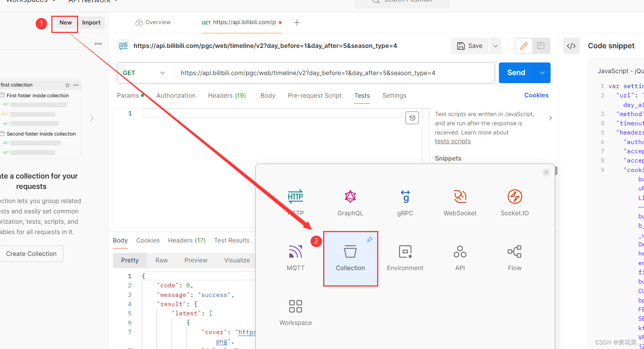Image resolution: width=644 pixels, height=349 pixels.
Task: Choose the WebSocket option
Action: tap(460, 203)
